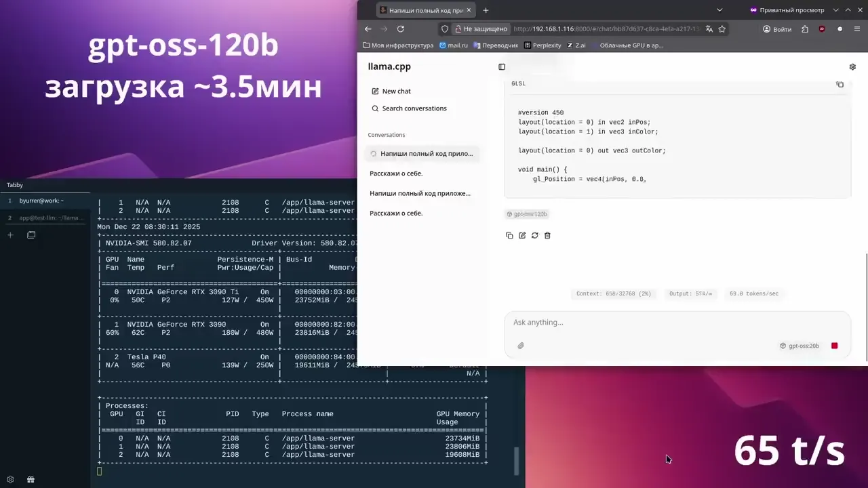Open a new terminal tab in Tabby

pos(10,235)
